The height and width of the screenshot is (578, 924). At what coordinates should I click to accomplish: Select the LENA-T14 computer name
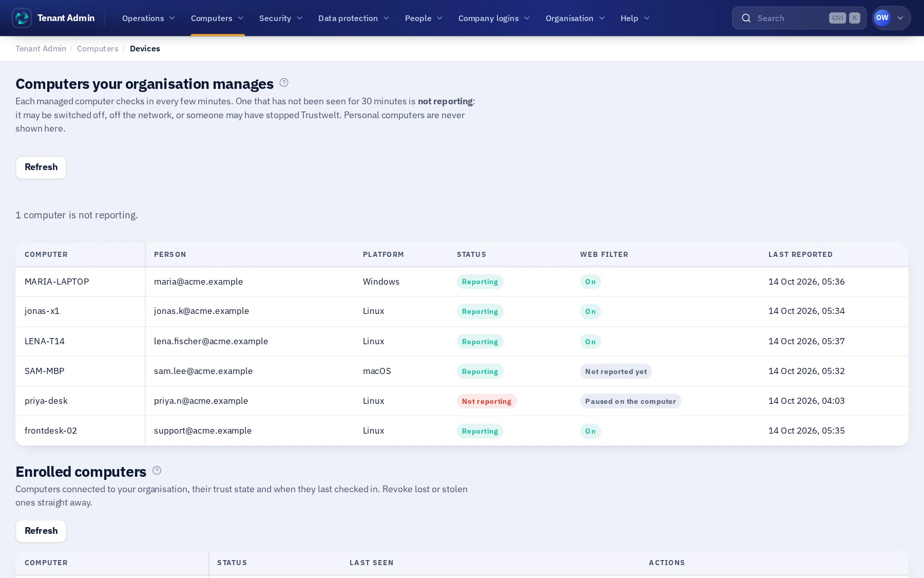point(45,341)
